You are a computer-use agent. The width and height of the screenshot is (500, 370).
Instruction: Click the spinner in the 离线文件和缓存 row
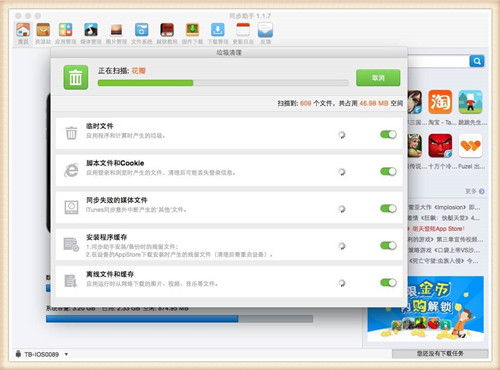[342, 283]
